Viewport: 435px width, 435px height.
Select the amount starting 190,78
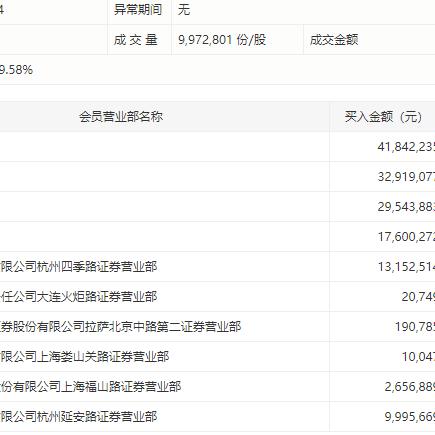[415, 327]
